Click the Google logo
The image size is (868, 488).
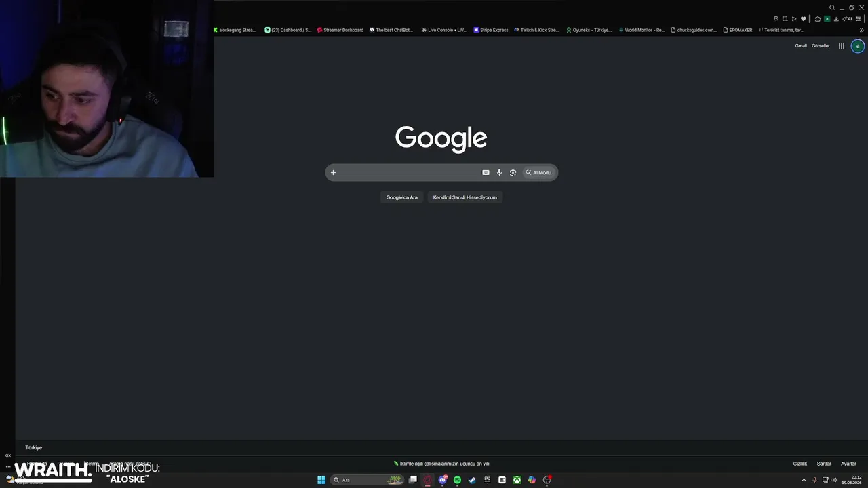coord(441,138)
